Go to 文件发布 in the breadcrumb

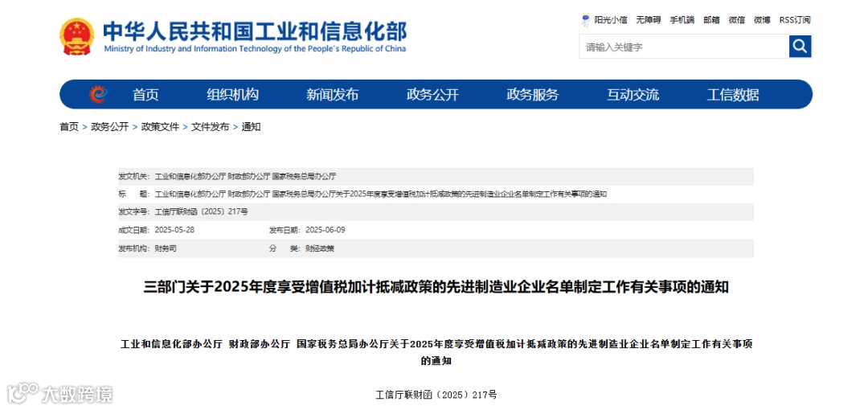pyautogui.click(x=210, y=127)
